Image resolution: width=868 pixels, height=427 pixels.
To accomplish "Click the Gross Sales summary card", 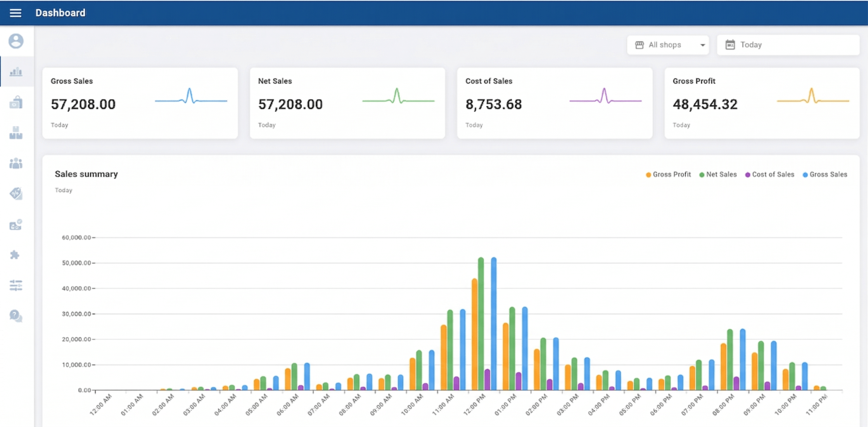I will (140, 103).
